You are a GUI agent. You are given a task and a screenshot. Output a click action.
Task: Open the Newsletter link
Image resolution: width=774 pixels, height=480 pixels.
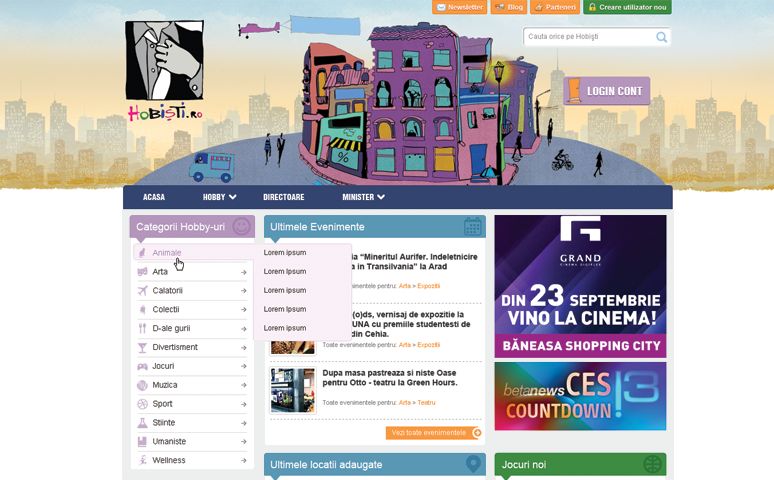460,7
